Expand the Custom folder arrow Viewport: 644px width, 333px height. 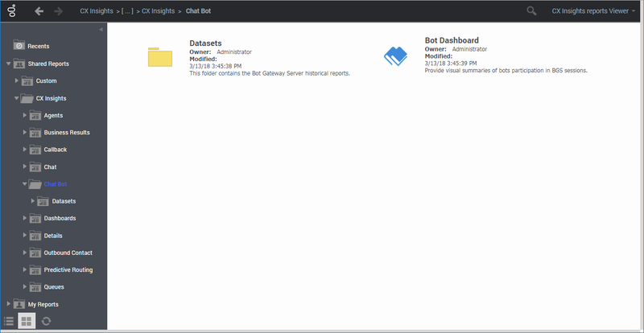click(17, 80)
